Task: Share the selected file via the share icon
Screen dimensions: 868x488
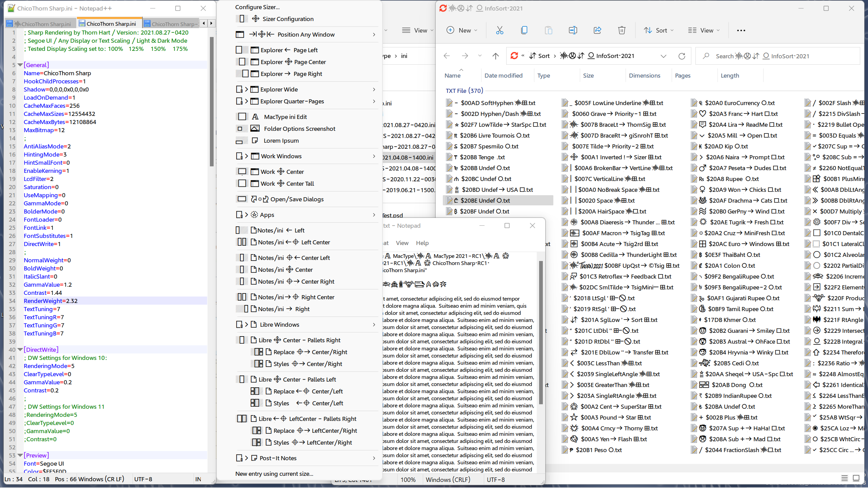Action: pos(597,30)
